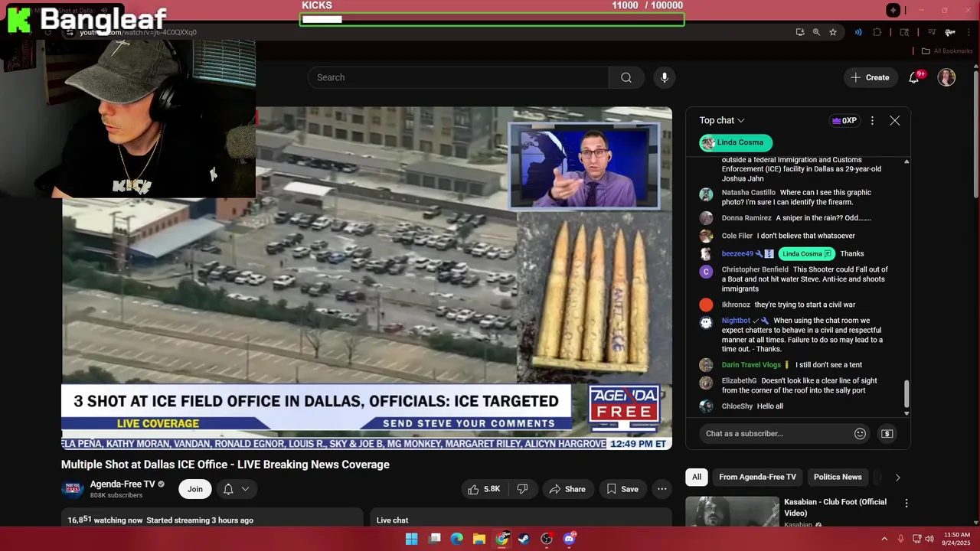Screen dimensions: 980x551
Task: Click the Save button
Action: [x=622, y=489]
